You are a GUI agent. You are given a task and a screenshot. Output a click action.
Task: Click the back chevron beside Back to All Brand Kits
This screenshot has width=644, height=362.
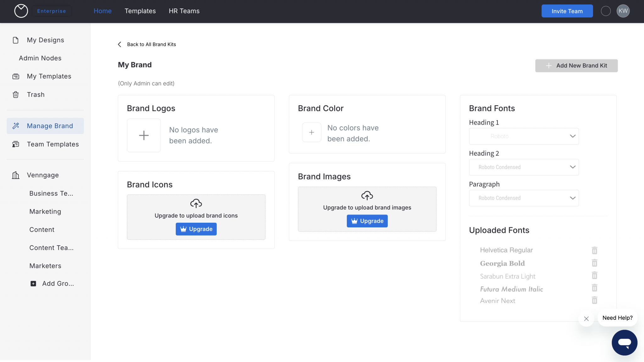pos(119,44)
